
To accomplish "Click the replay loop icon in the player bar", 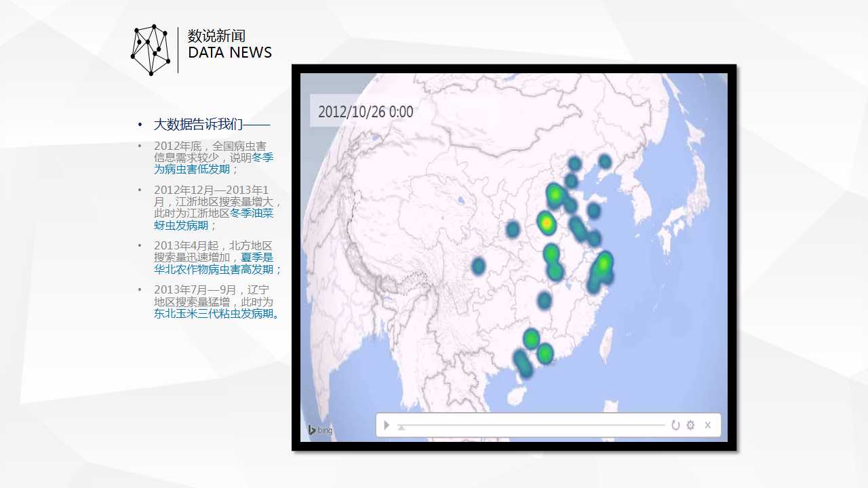I will 675,425.
